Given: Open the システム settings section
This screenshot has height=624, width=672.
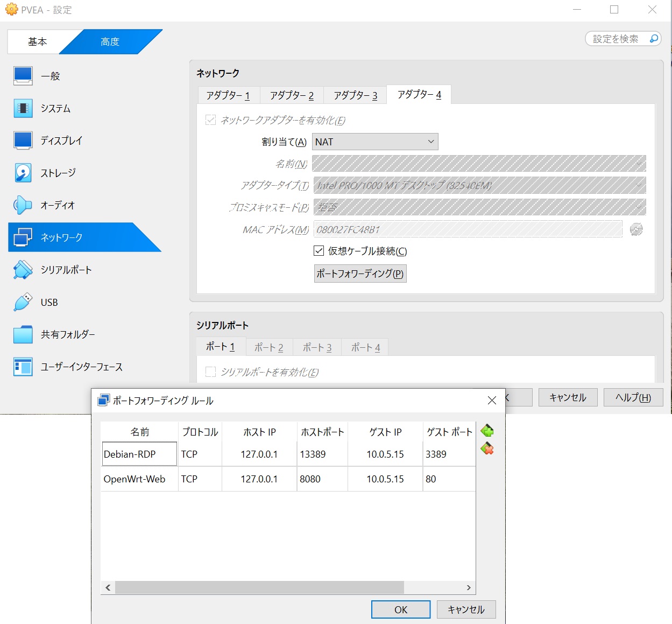Looking at the screenshot, I should pos(55,108).
